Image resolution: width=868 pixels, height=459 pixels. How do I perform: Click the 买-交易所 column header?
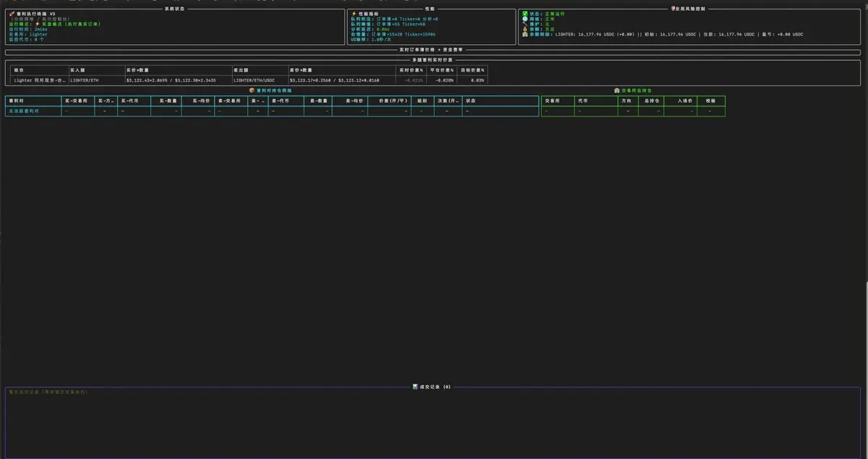[x=76, y=101]
